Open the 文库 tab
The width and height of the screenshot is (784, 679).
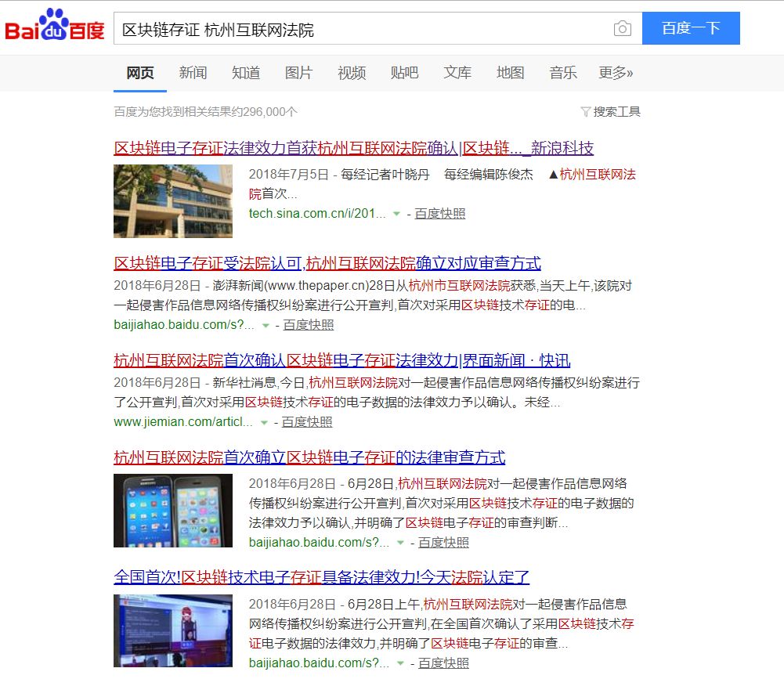tap(457, 73)
